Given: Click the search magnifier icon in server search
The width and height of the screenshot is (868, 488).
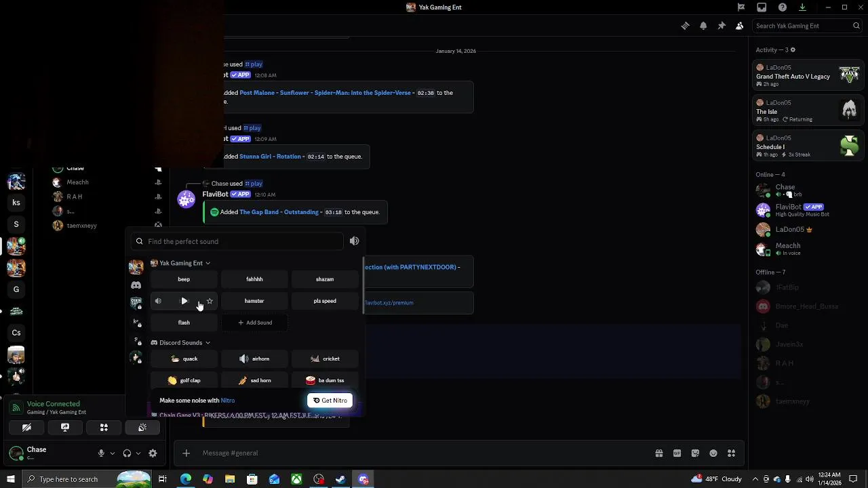Looking at the screenshot, I should [x=856, y=26].
